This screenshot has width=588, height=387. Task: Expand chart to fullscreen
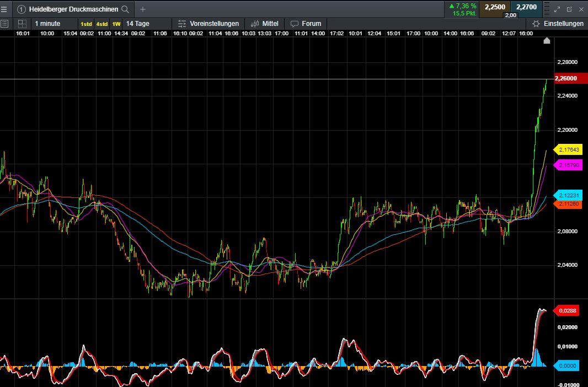[557, 9]
